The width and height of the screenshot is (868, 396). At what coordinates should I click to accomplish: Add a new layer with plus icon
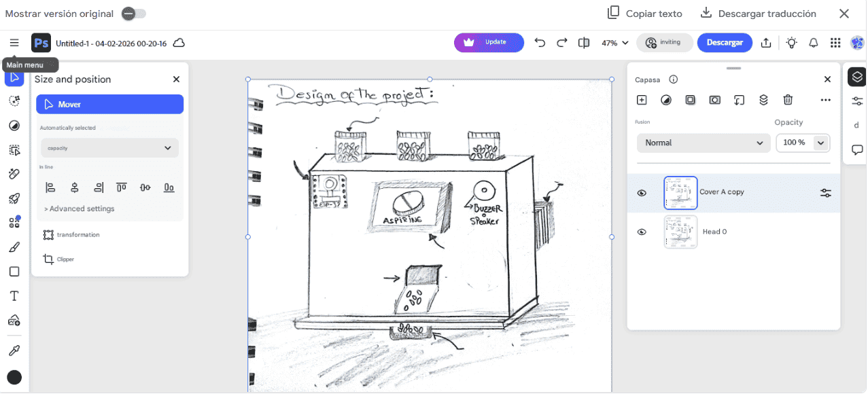[642, 100]
